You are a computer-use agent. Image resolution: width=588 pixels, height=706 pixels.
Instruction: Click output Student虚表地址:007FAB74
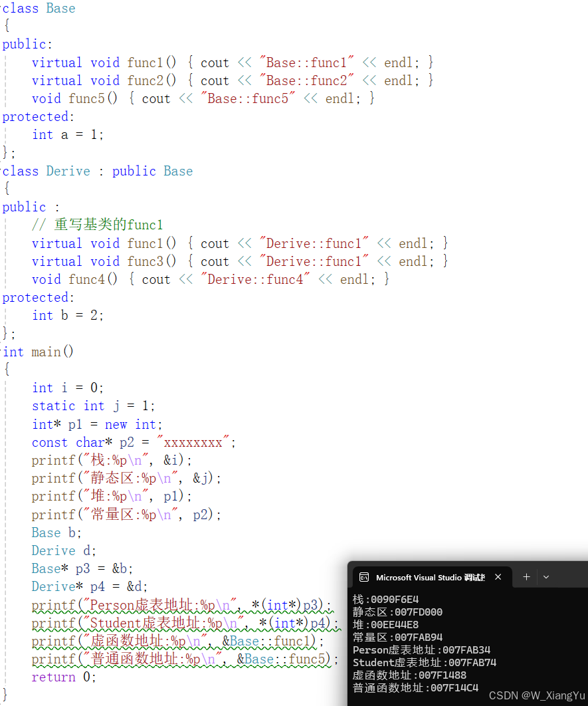pyautogui.click(x=425, y=662)
